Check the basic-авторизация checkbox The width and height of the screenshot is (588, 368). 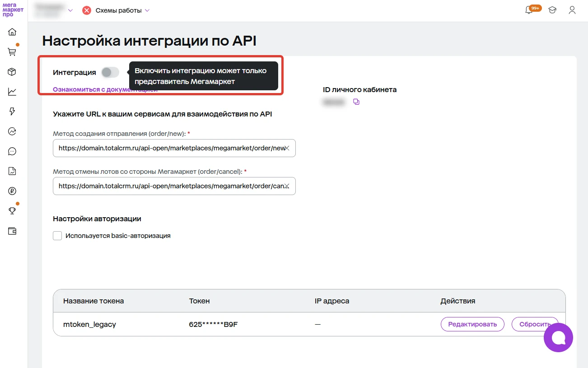pos(57,236)
